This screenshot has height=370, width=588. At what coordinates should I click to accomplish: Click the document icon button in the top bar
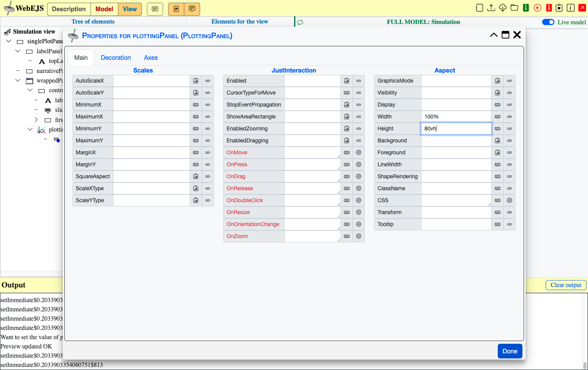tap(176, 9)
